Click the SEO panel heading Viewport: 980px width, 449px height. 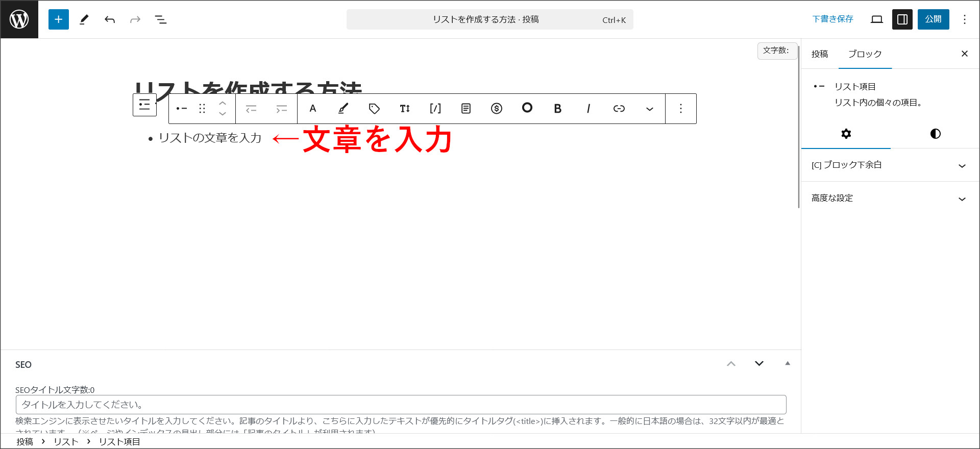(23, 365)
